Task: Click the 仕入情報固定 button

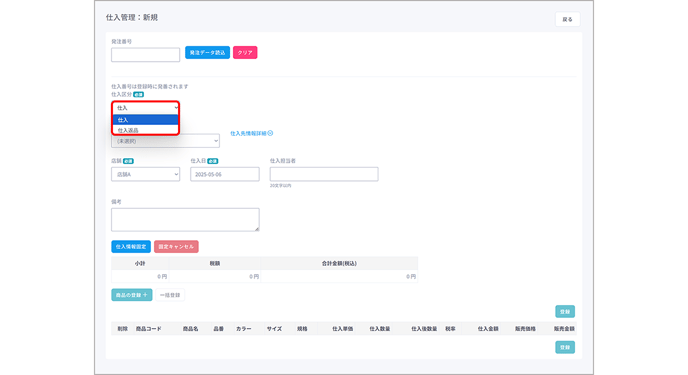Action: [x=131, y=246]
